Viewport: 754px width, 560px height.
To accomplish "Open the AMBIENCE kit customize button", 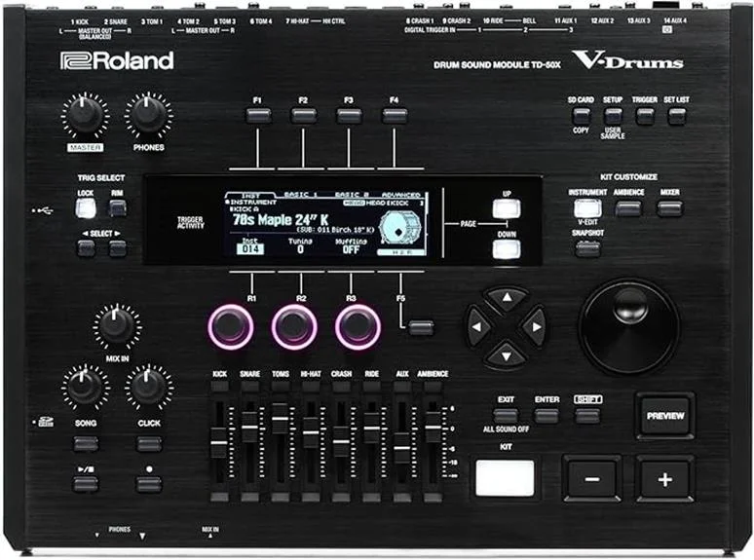I will pyautogui.click(x=628, y=208).
